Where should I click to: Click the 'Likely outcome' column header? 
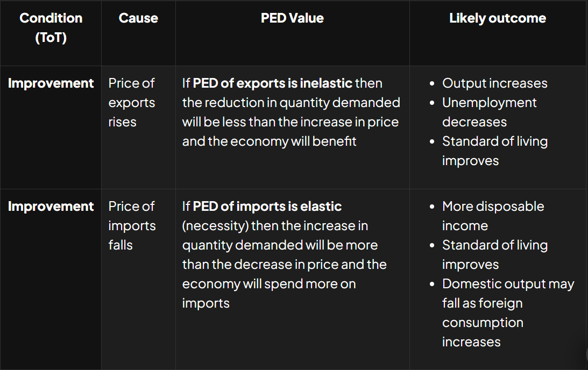498,18
